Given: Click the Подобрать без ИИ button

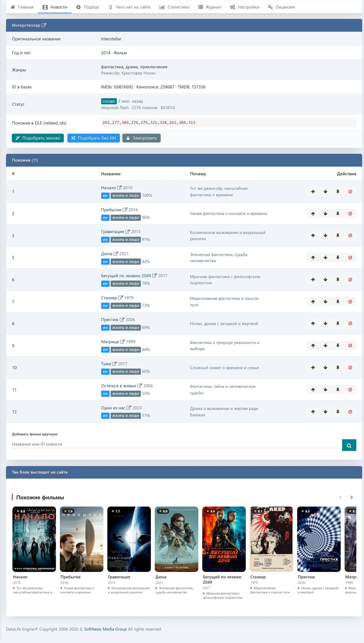Looking at the screenshot, I should click(x=94, y=138).
